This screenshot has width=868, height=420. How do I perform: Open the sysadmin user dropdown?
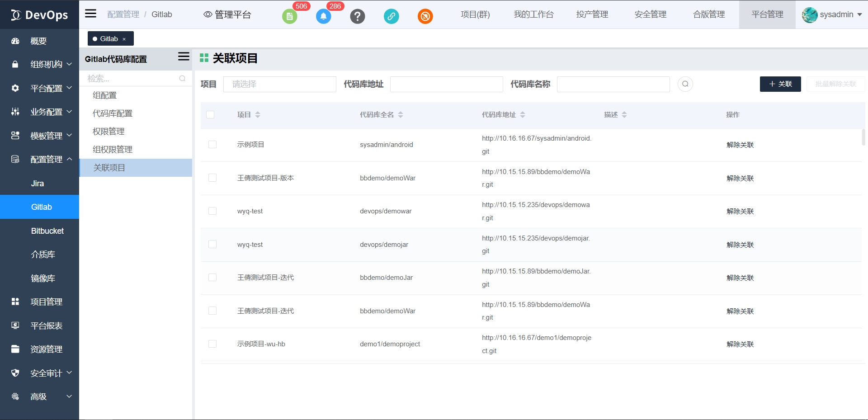click(832, 14)
